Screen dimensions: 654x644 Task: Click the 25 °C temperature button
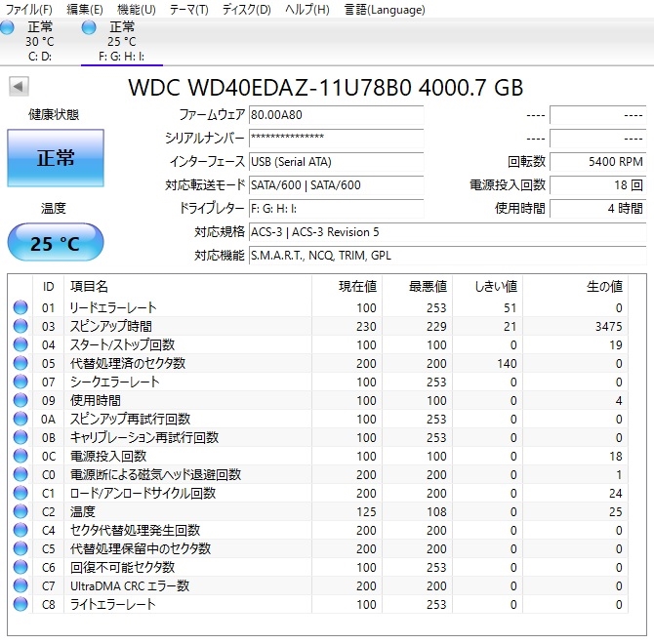56,243
